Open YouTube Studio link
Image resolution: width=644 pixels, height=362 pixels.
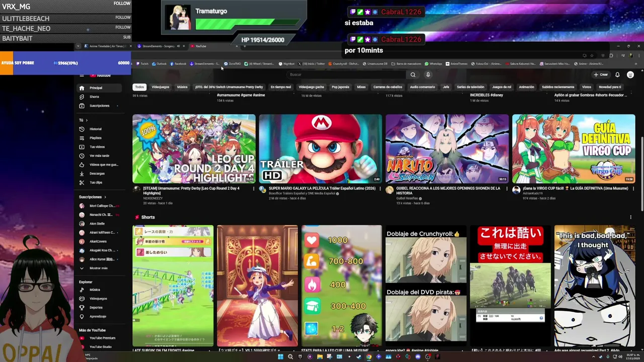(x=100, y=347)
